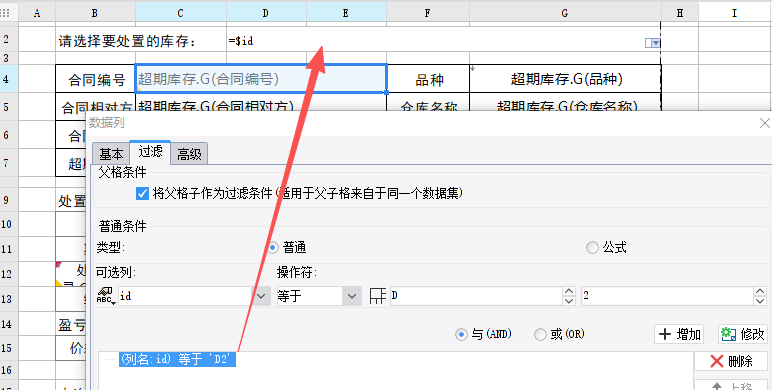Increase the column letter stepper up arrow

tap(569, 292)
